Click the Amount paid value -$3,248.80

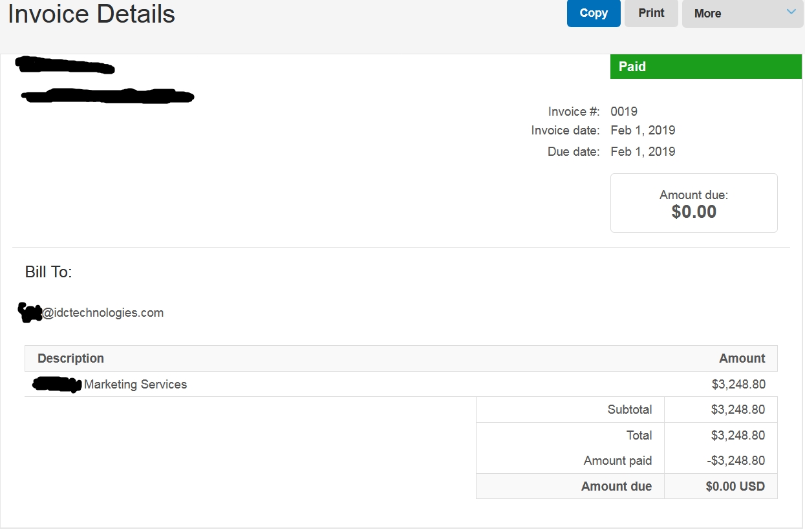coord(736,461)
